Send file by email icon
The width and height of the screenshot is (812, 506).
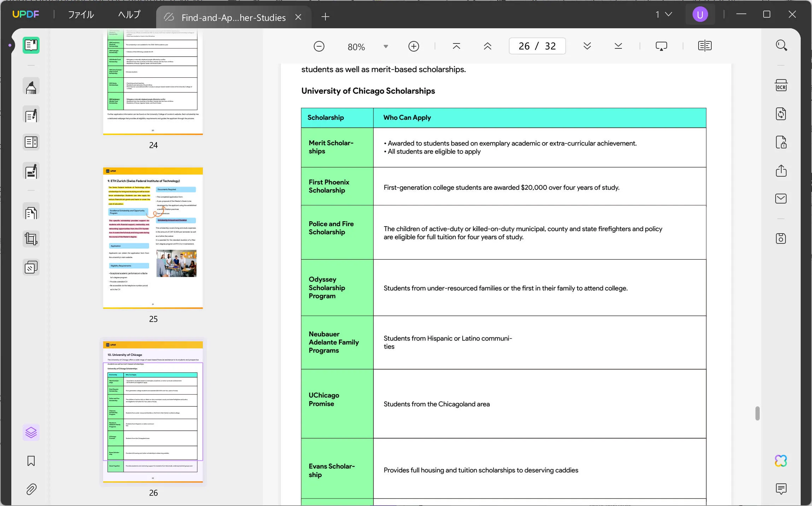click(x=781, y=199)
